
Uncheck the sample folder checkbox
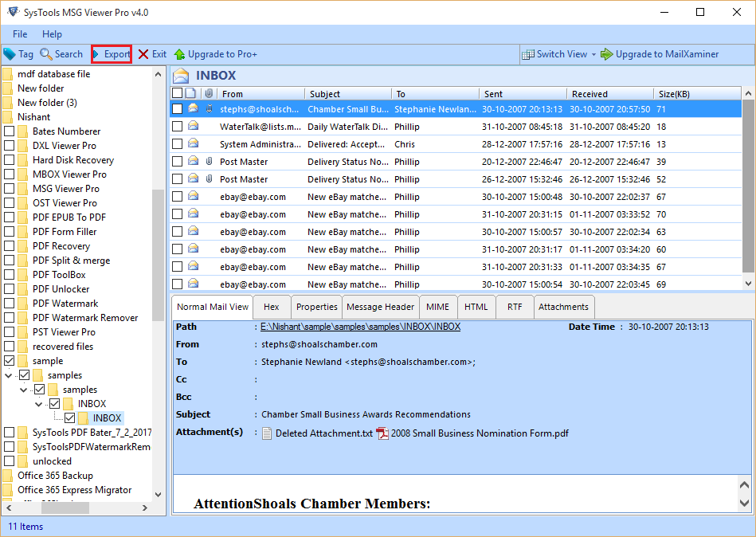tap(10, 360)
